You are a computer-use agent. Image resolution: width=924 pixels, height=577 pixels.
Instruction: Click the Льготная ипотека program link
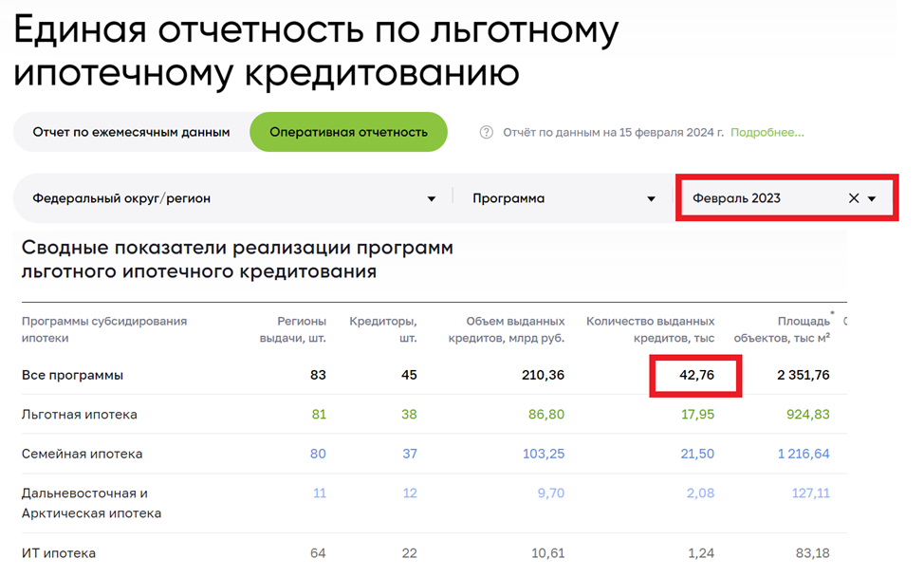coord(82,414)
